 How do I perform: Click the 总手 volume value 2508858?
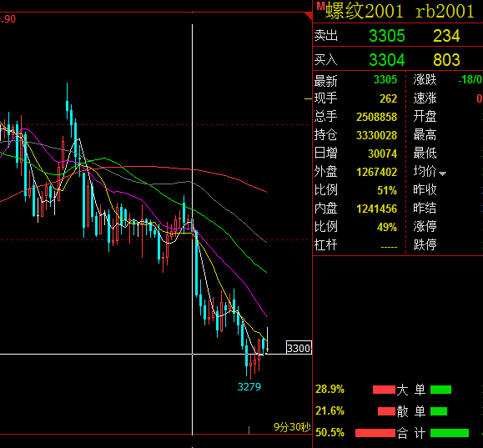point(376,117)
